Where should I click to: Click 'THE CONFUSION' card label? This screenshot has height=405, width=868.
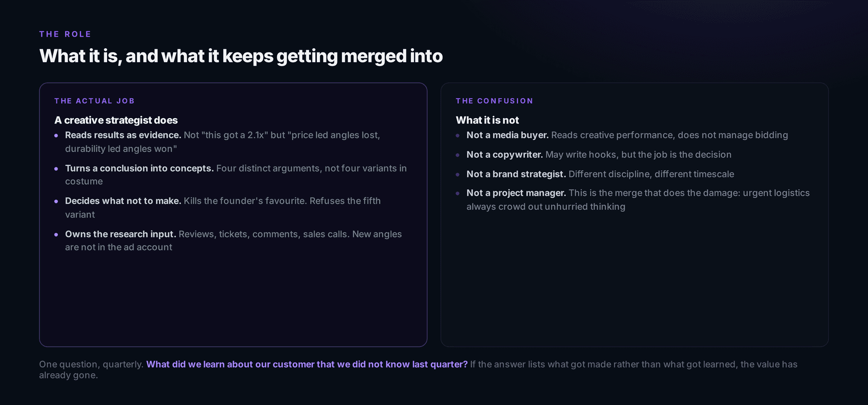494,101
